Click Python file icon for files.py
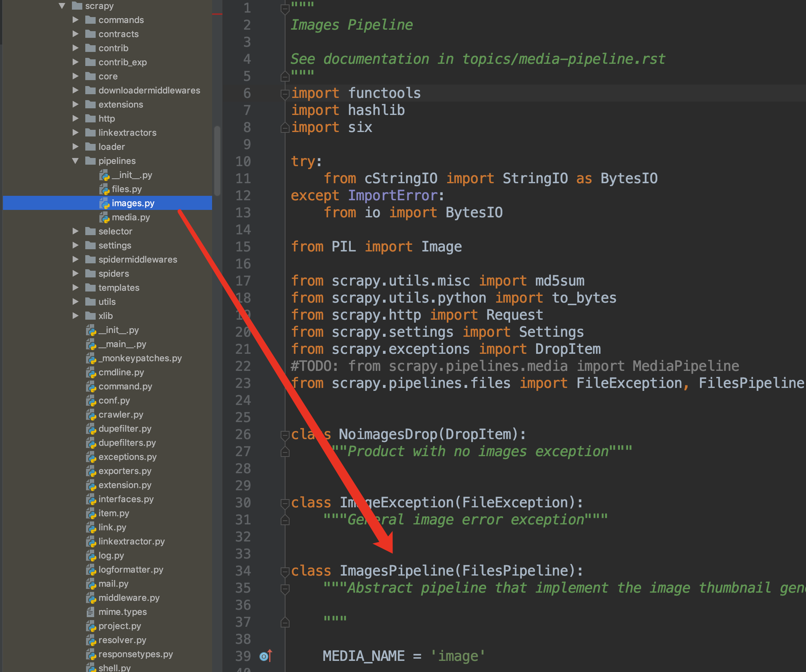This screenshot has height=672, width=806. pos(105,189)
